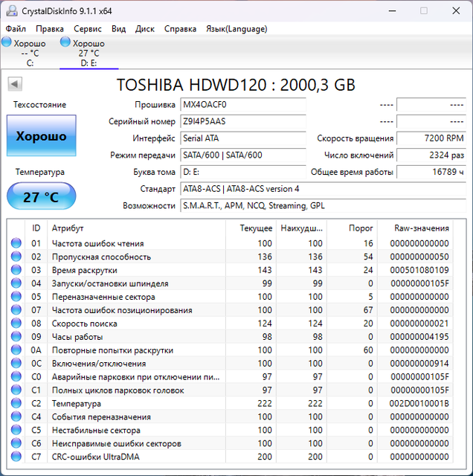Click status icon for Полных циклов парковок головок
Image resolution: width=473 pixels, height=476 pixels.
point(16,390)
